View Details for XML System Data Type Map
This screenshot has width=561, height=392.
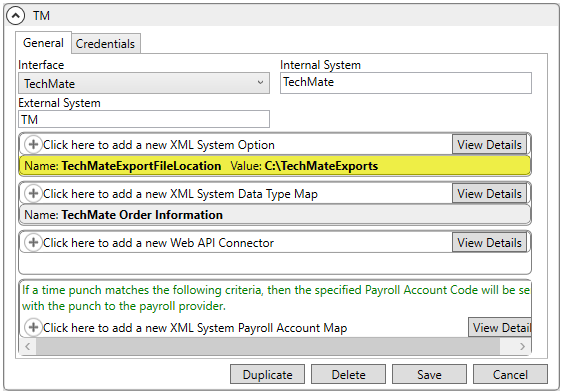tap(489, 193)
